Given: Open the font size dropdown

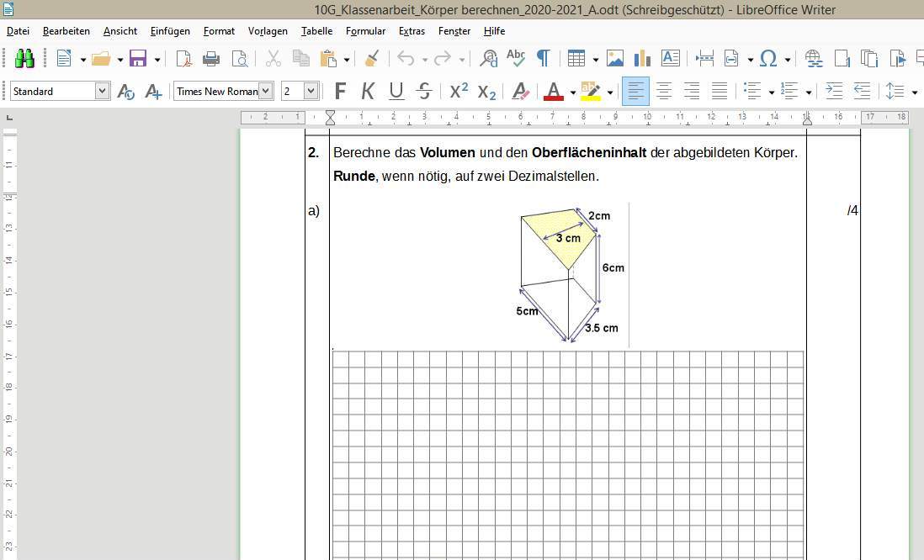Looking at the screenshot, I should (x=311, y=92).
